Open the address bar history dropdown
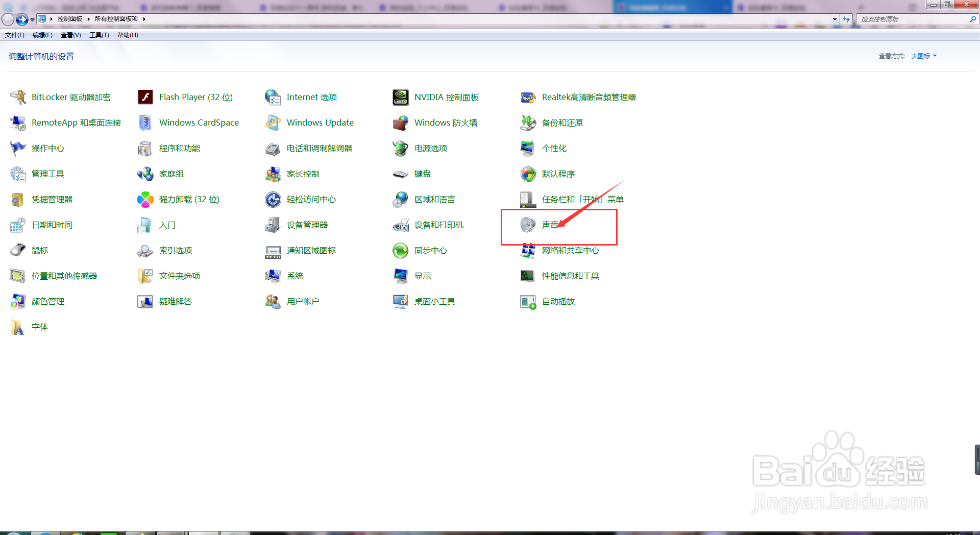Screen dimensions: 980x535 (x=835, y=19)
